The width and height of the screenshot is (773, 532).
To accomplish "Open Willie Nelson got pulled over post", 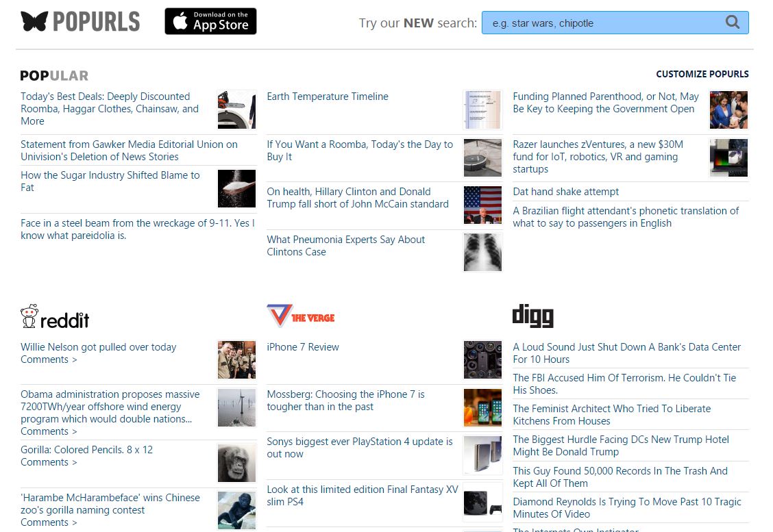I will 98,346.
